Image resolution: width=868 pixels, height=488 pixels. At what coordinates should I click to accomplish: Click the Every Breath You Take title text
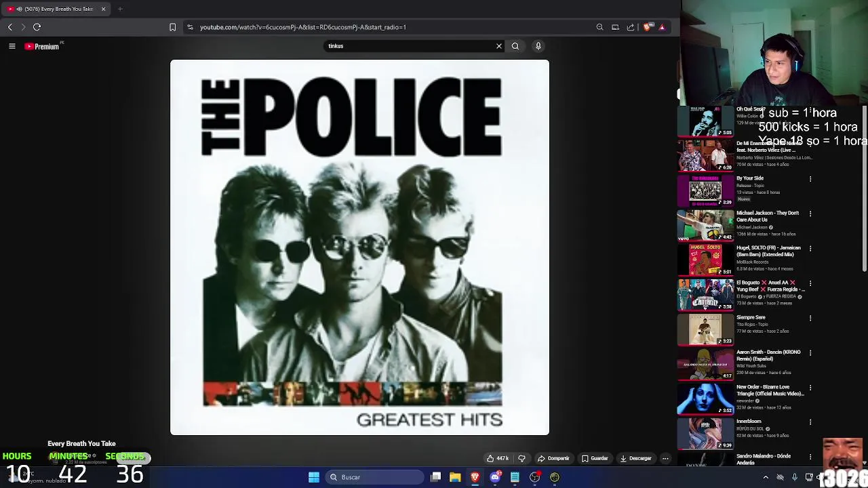point(81,444)
